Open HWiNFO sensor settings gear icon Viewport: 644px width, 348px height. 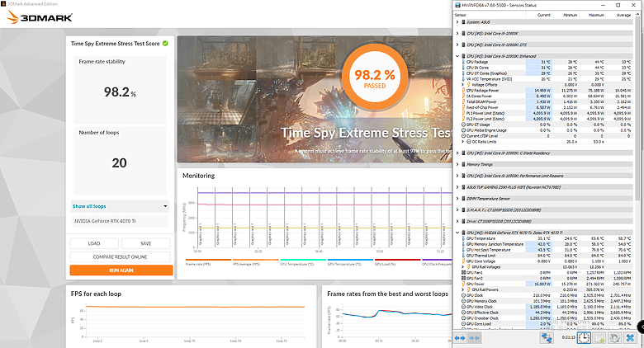click(614, 338)
